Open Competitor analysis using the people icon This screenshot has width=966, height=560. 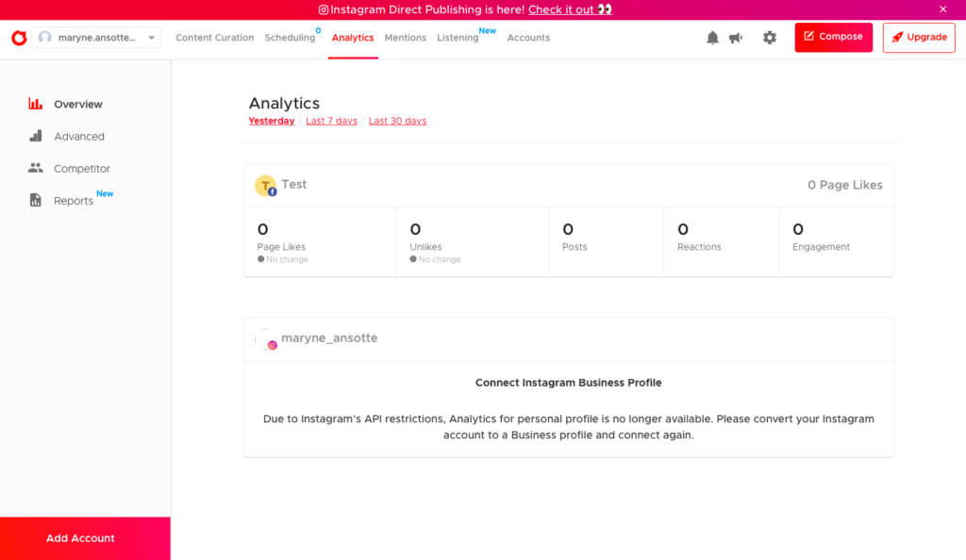pyautogui.click(x=36, y=168)
